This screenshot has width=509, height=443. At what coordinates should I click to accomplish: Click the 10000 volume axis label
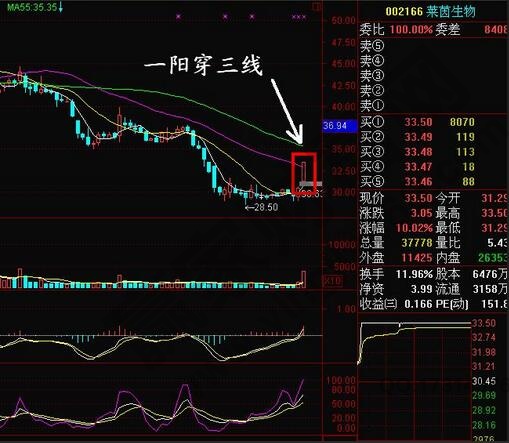pyautogui.click(x=342, y=245)
